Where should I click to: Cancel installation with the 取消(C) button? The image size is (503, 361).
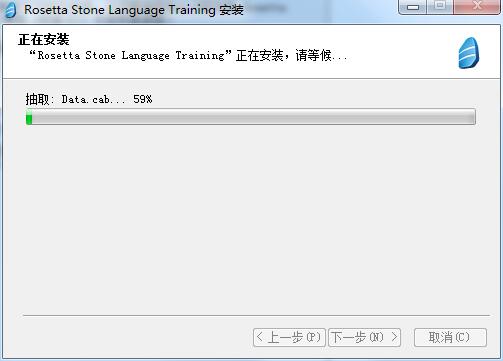(450, 337)
